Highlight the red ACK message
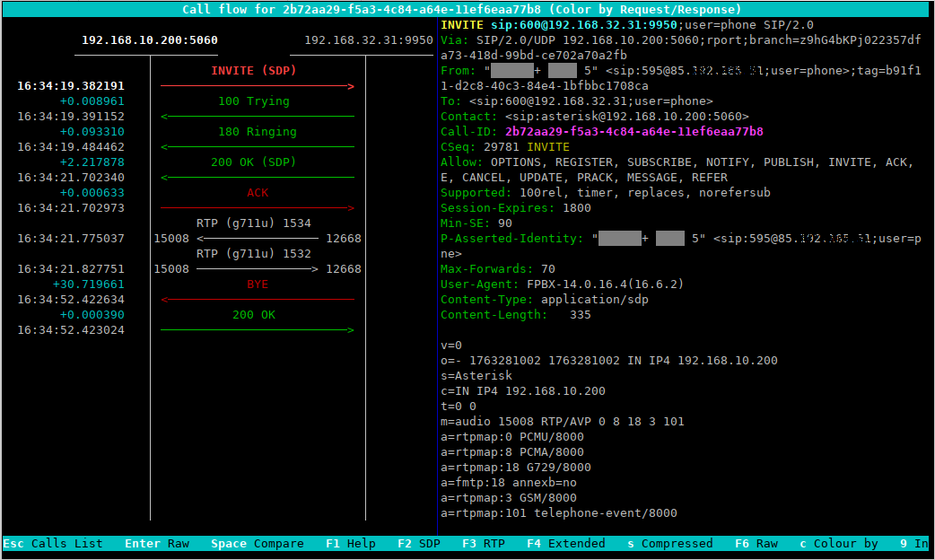Image resolution: width=935 pixels, height=560 pixels. (258, 193)
